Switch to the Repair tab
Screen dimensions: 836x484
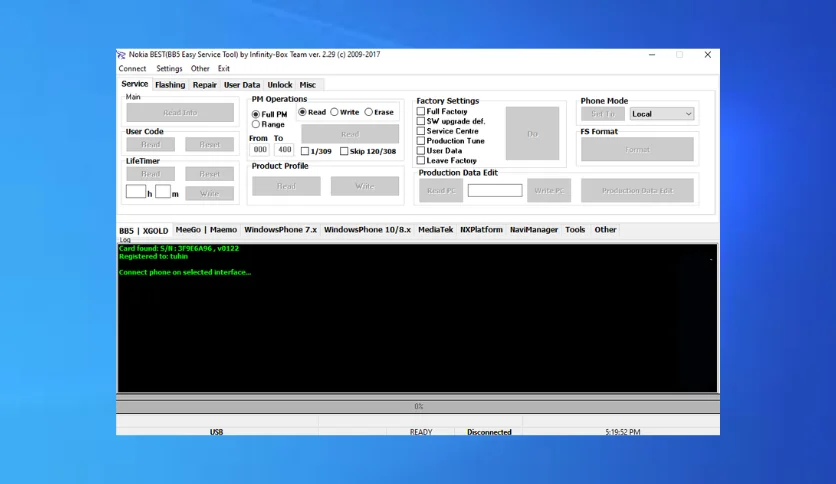[x=205, y=85]
